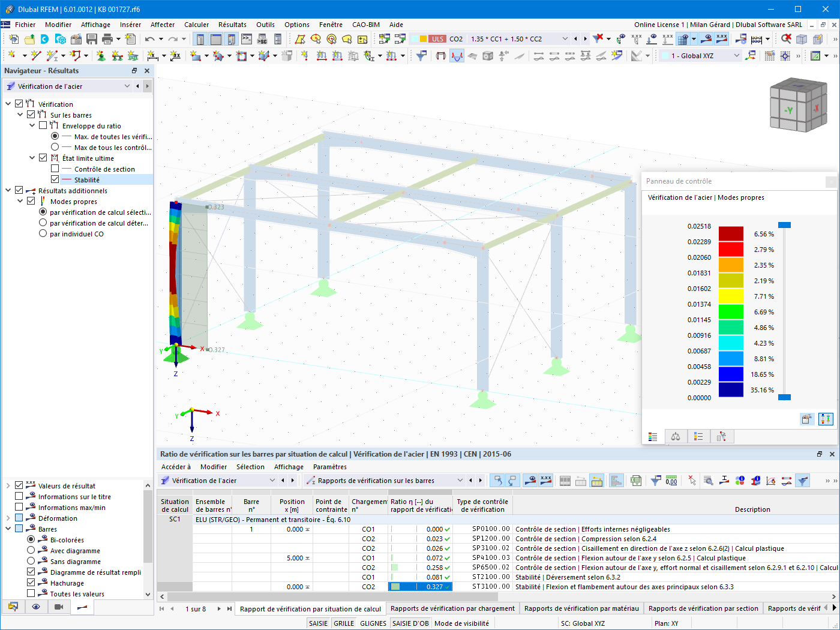Click the filter funnel icon at table toolbar end
This screenshot has width=840, height=630.
pyautogui.click(x=803, y=481)
